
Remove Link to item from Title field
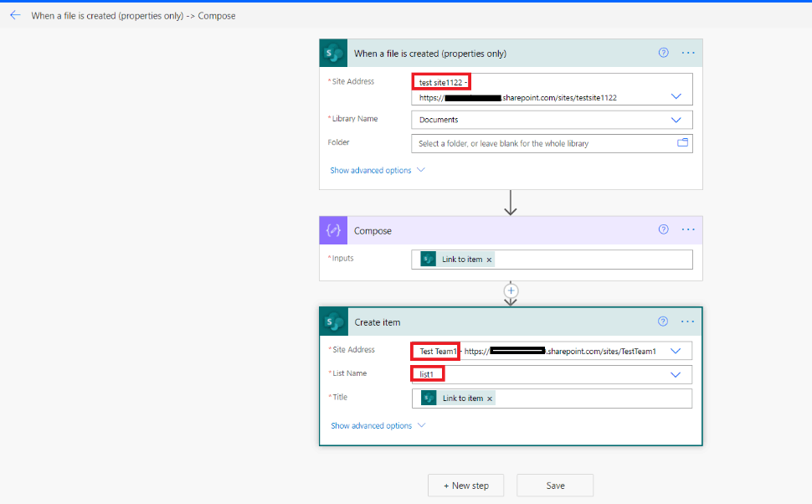coord(490,399)
